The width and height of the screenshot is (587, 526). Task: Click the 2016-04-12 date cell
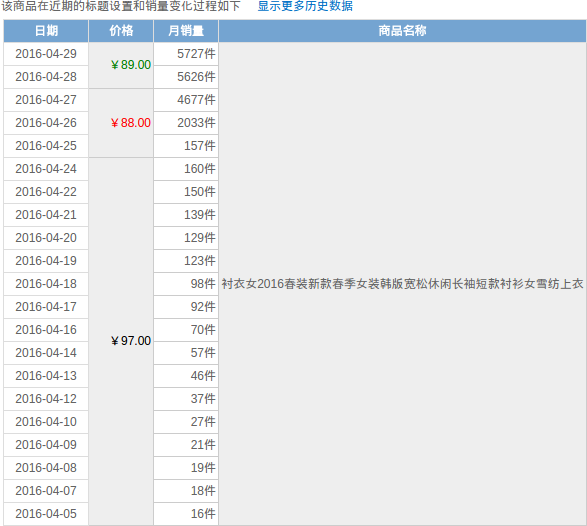point(46,399)
